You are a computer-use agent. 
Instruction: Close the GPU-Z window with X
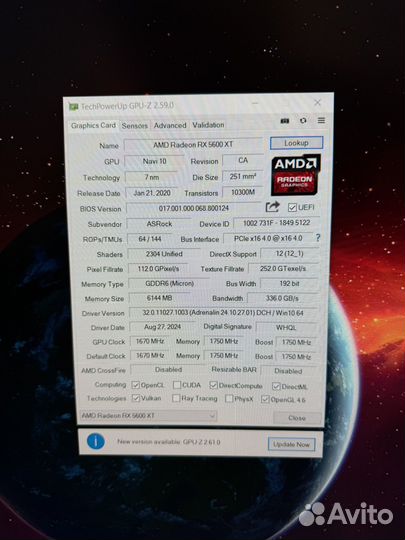(318, 102)
